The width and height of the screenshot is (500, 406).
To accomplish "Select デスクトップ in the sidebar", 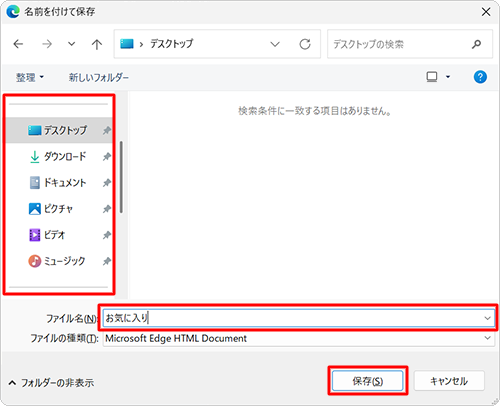I will [x=59, y=130].
